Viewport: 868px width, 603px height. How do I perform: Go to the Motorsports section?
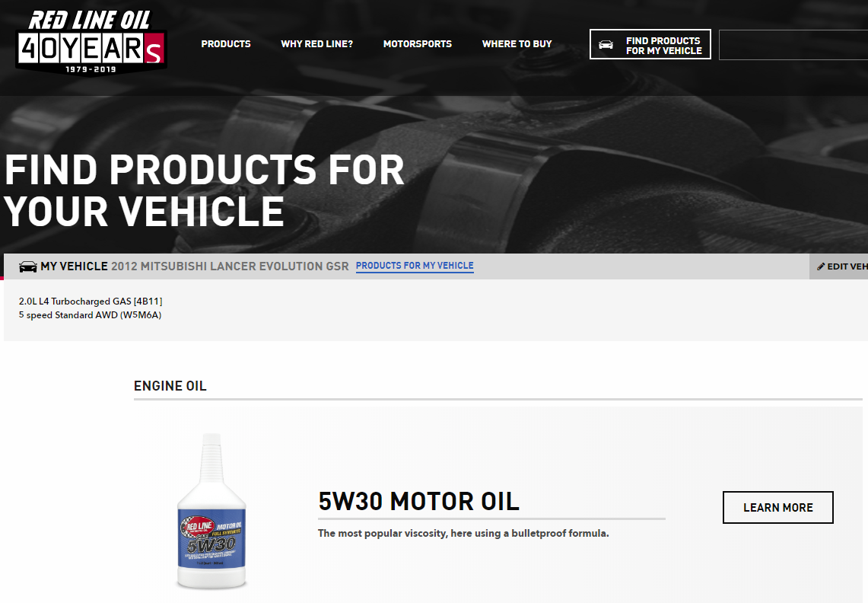pyautogui.click(x=418, y=44)
